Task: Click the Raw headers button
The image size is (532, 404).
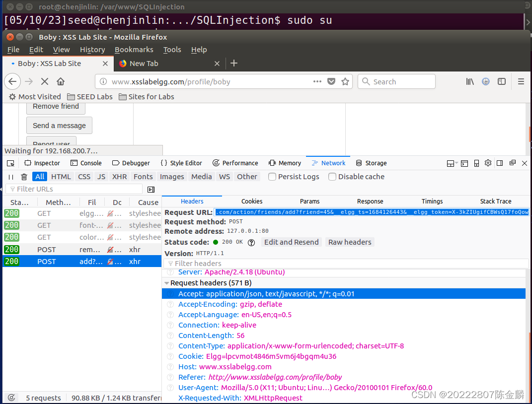Action: tap(350, 242)
